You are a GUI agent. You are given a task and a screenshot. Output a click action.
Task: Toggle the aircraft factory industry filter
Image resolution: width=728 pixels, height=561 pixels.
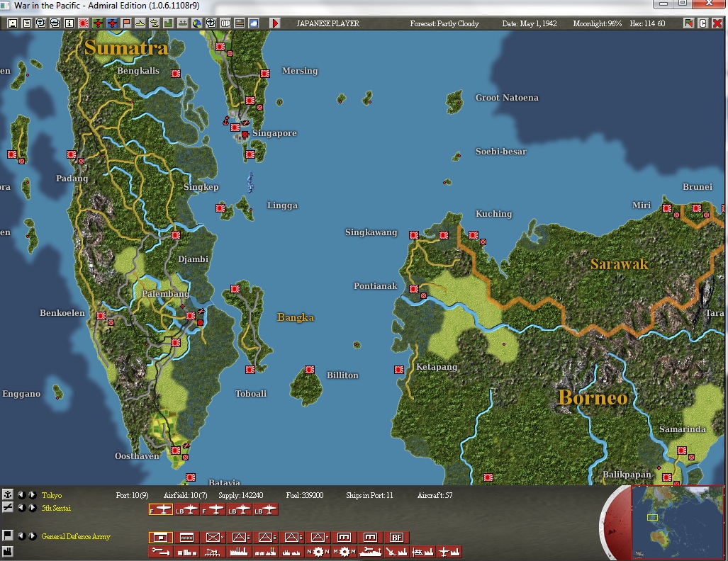[x=449, y=552]
